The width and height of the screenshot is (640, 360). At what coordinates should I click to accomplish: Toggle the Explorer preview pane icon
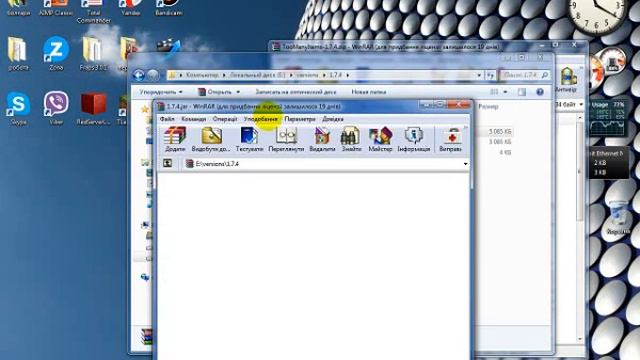[522, 92]
